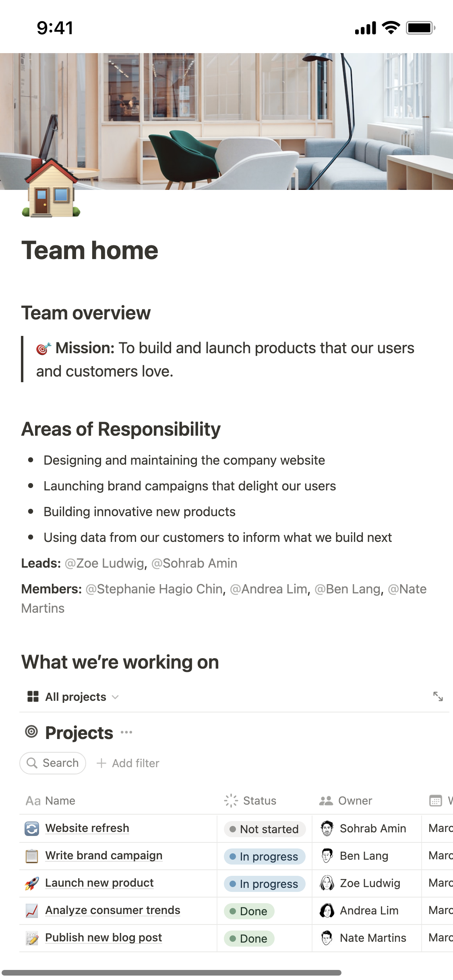453x980 pixels.
Task: Tap the Search field in Projects
Action: (53, 763)
